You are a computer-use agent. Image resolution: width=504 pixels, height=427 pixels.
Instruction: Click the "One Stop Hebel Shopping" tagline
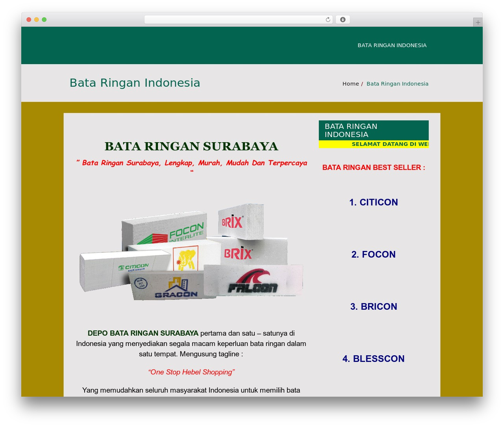[191, 372]
